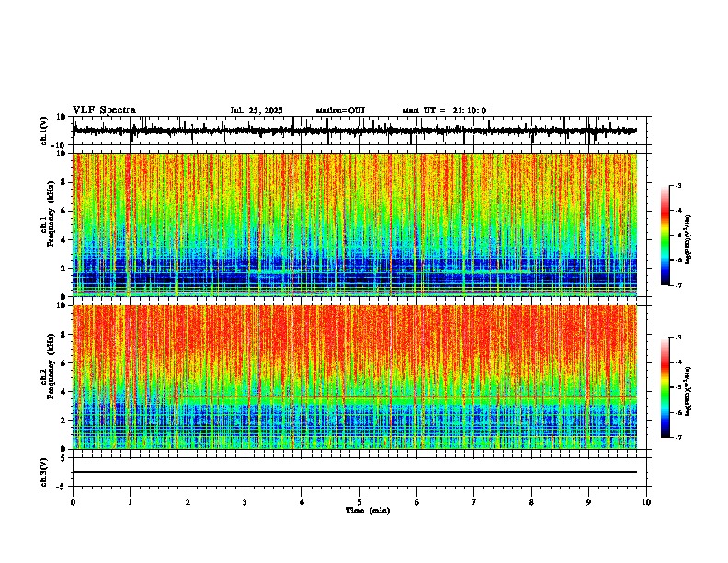Click the ch.1 spectrogram color scale bar
This screenshot has height=563, width=728.
pos(665,236)
